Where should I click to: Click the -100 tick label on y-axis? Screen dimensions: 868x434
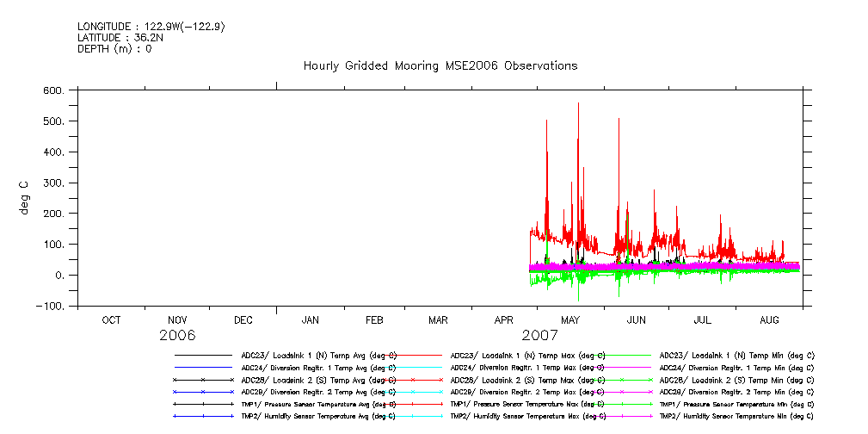coord(52,307)
